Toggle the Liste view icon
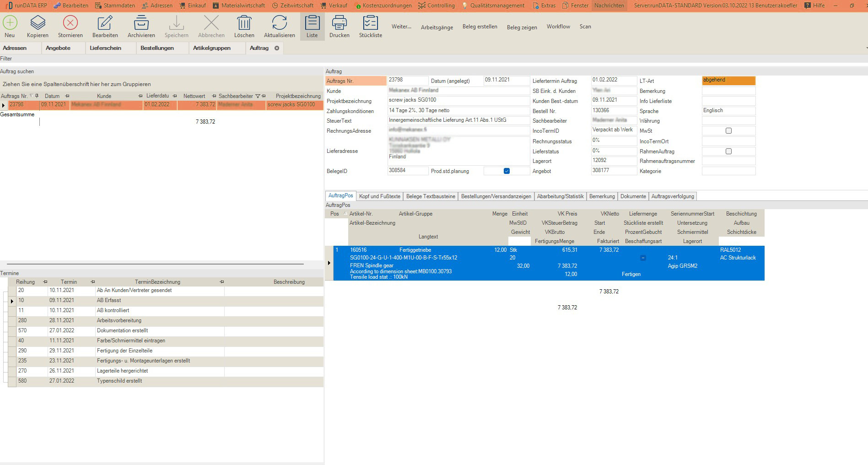Screen dimensions: 868x465 point(312,23)
